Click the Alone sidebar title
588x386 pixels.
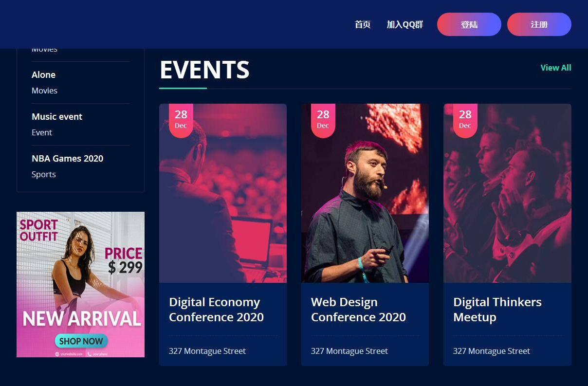(43, 74)
